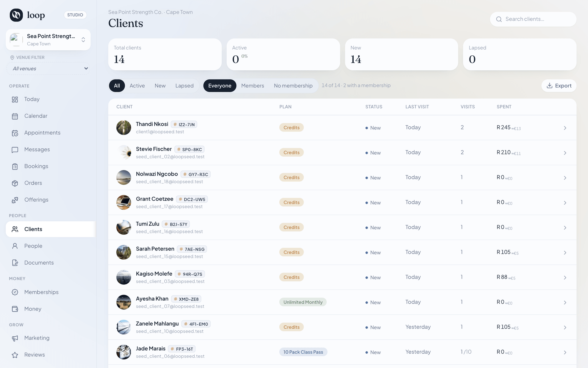Select the Everyone membership filter

pos(220,86)
